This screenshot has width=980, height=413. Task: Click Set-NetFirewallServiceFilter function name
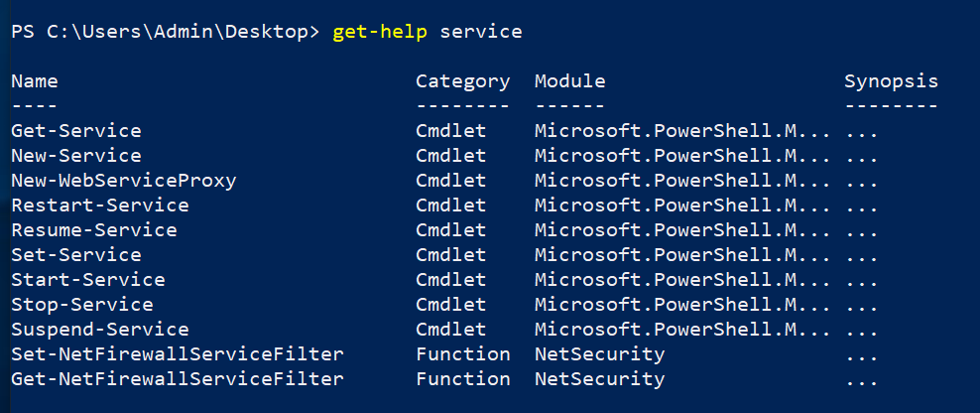tap(178, 354)
